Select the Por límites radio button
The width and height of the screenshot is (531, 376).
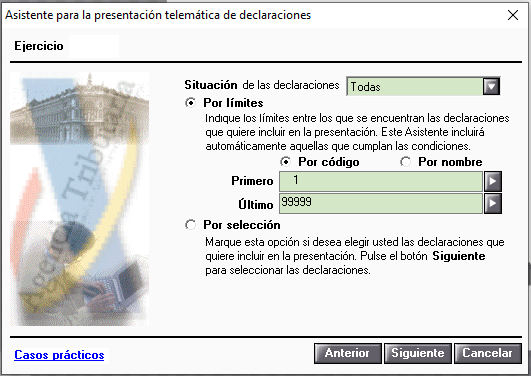pos(191,103)
